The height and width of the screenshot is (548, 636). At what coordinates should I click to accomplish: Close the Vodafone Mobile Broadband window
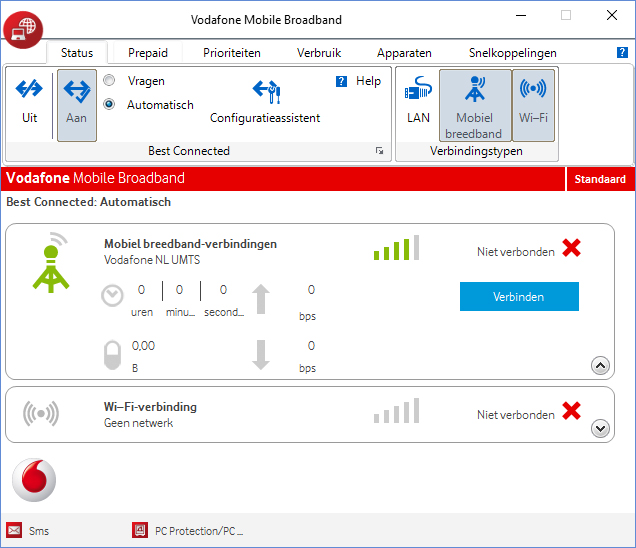point(612,15)
